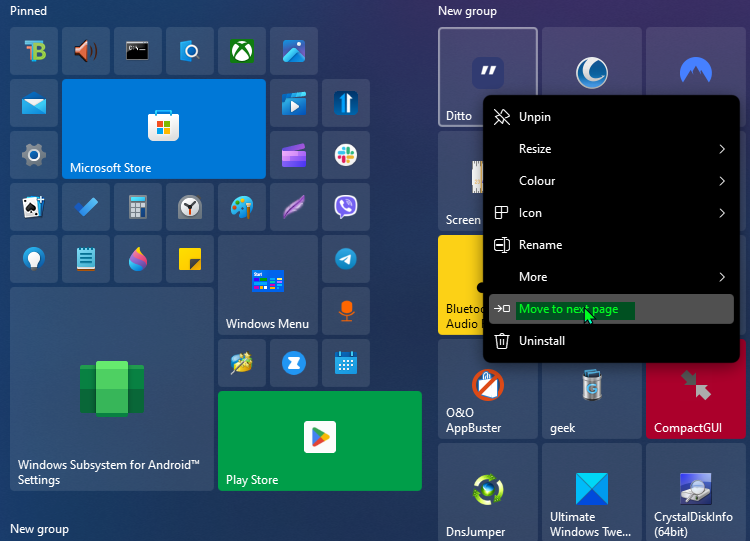This screenshot has height=541, width=750.
Task: Expand the Icon submenu arrow
Action: tap(722, 213)
